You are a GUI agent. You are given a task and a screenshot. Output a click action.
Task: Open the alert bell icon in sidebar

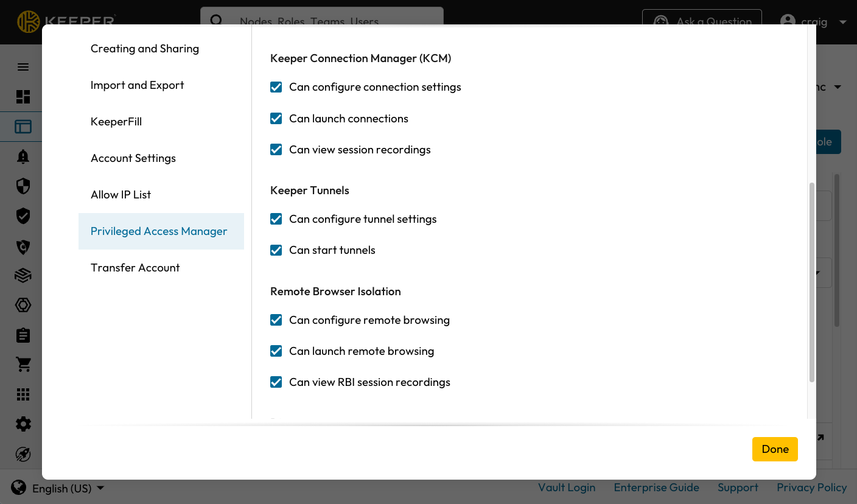[23, 156]
